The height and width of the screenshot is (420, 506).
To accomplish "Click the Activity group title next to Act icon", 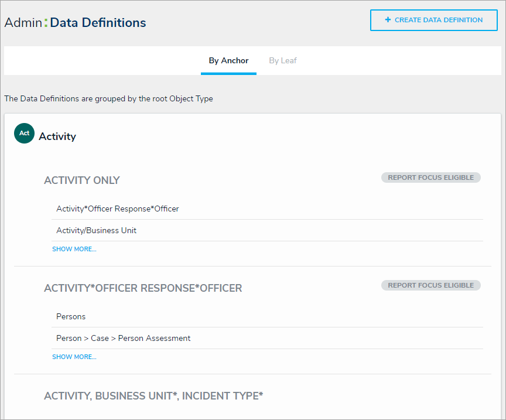I will tap(57, 136).
